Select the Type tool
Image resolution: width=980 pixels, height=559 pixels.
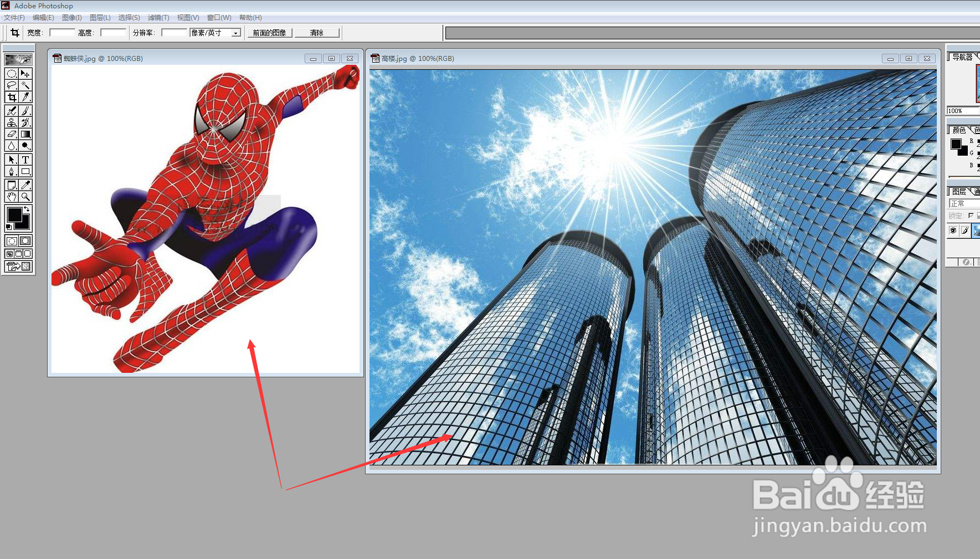(25, 160)
